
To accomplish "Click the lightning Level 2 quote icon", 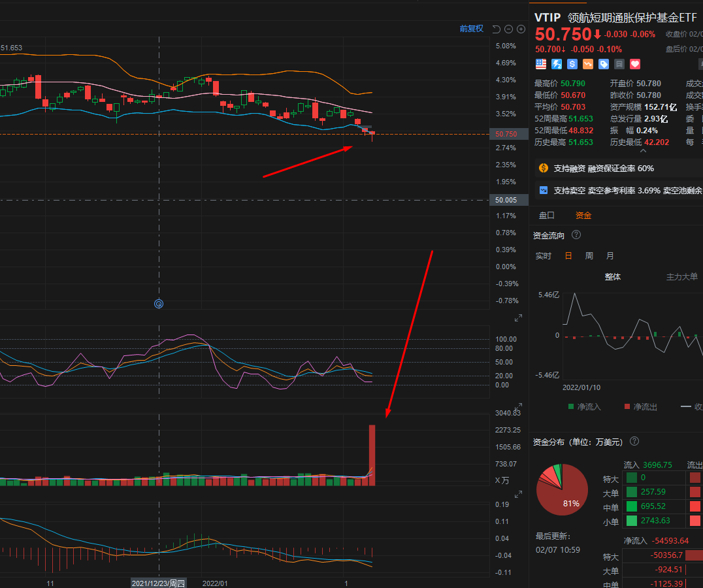I will tap(557, 64).
